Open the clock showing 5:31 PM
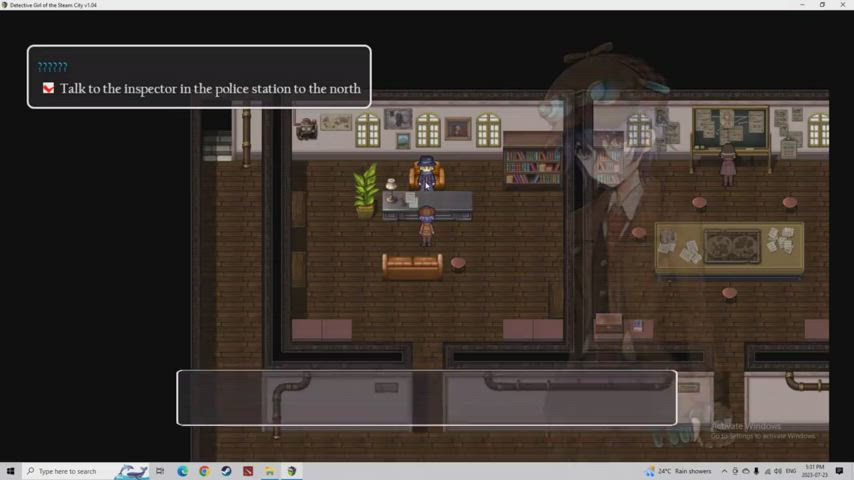The width and height of the screenshot is (854, 480). (815, 471)
